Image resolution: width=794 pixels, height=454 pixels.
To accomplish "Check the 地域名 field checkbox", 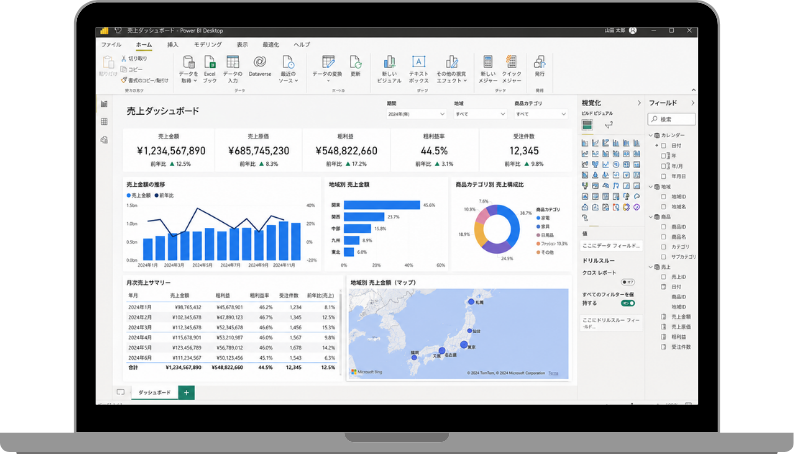I will point(663,207).
